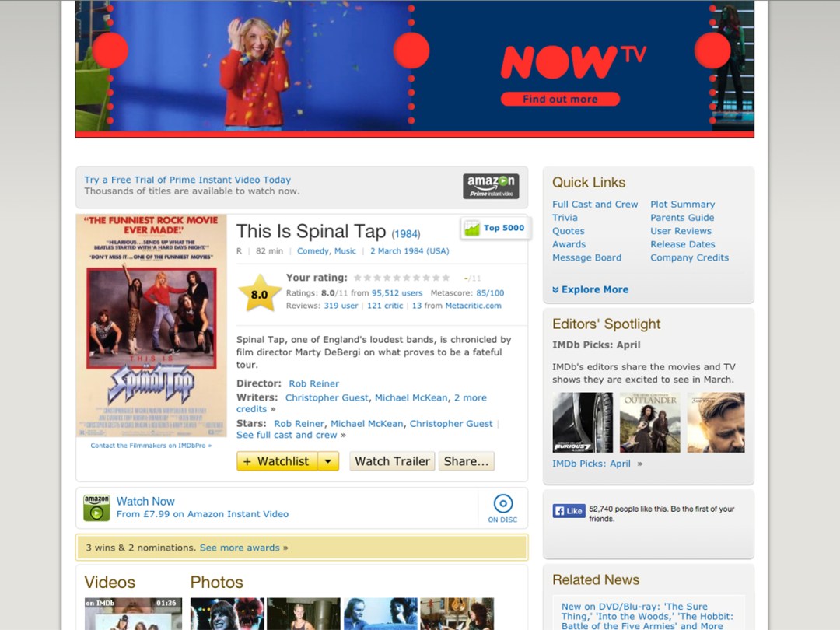Rate the movie using the last rating star

[x=445, y=278]
